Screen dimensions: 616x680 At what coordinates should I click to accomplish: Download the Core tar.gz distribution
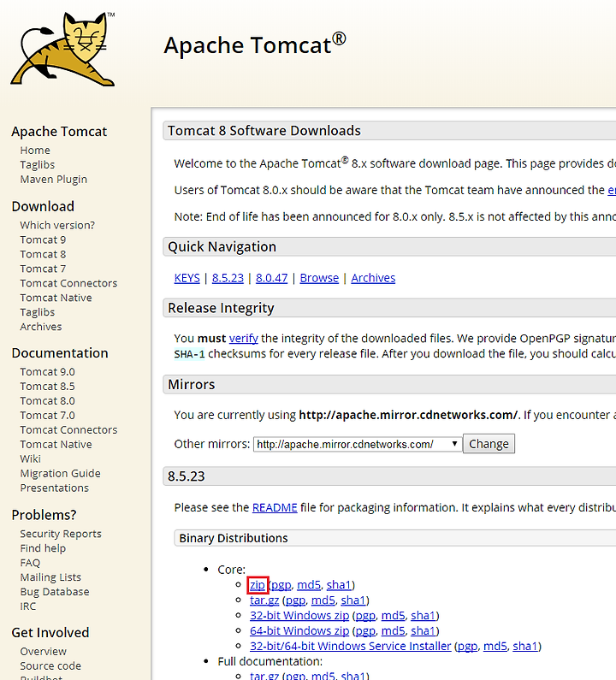point(264,600)
